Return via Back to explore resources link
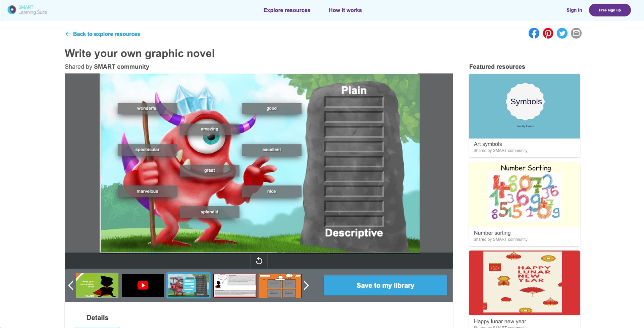 107,34
